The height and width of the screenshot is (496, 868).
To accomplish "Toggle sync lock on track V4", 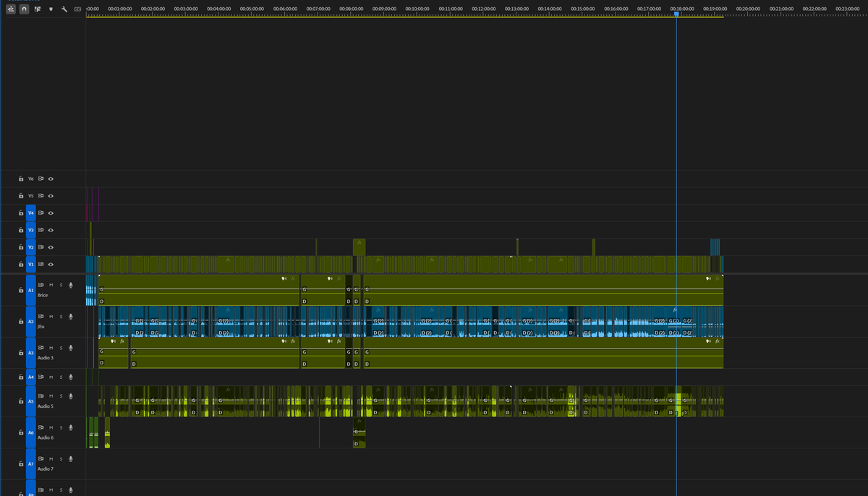I will pyautogui.click(x=41, y=213).
